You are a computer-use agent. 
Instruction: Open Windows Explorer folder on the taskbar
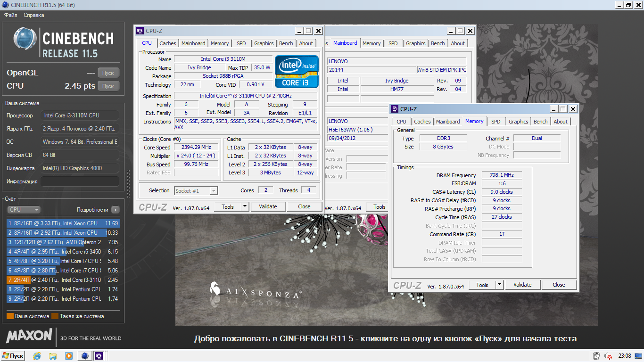pyautogui.click(x=53, y=356)
